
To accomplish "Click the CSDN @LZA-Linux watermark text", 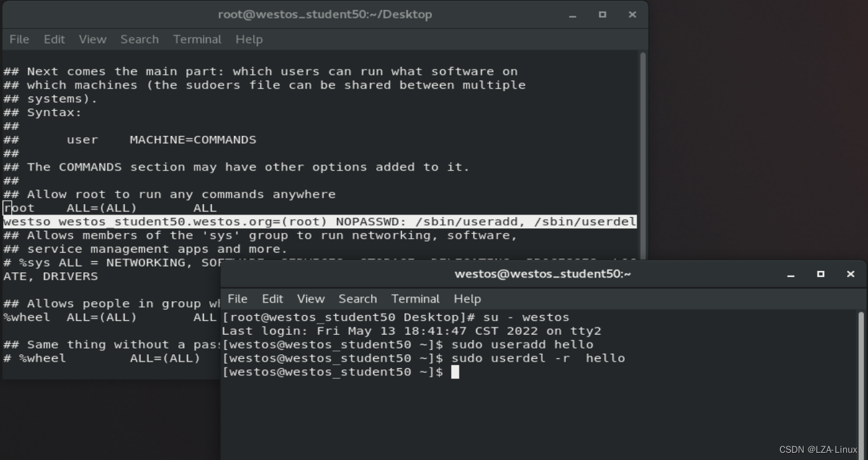I will [x=819, y=450].
